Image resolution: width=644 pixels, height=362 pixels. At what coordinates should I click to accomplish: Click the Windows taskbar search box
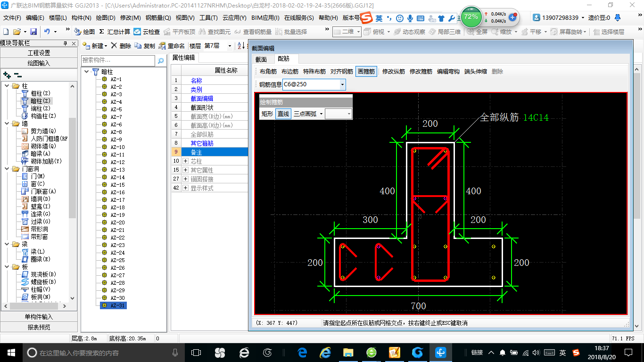pyautogui.click(x=103, y=352)
